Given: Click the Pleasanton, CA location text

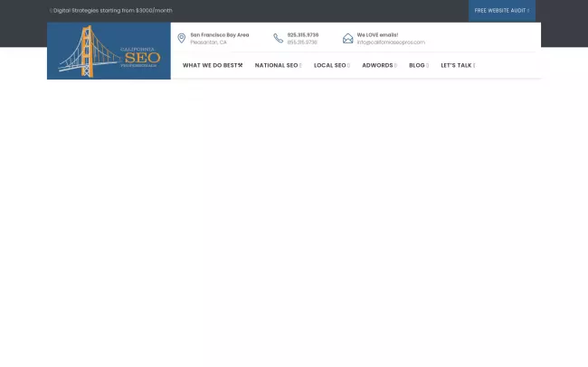Looking at the screenshot, I should (208, 42).
